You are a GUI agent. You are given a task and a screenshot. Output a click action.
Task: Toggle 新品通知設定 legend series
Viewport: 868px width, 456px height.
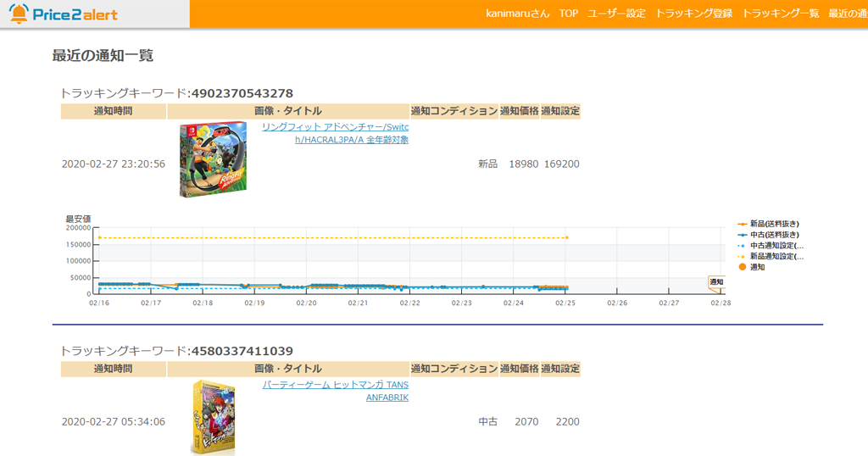(771, 256)
